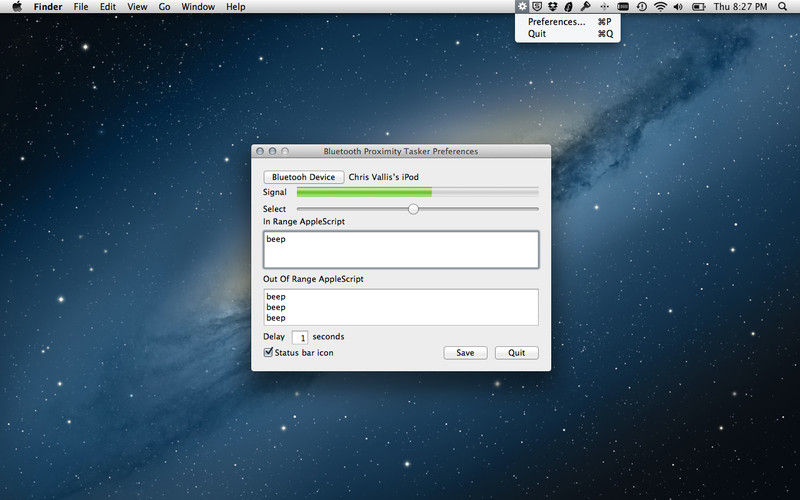Click the In Range AppleScript label
Screen dimensions: 800x500
click(304, 221)
